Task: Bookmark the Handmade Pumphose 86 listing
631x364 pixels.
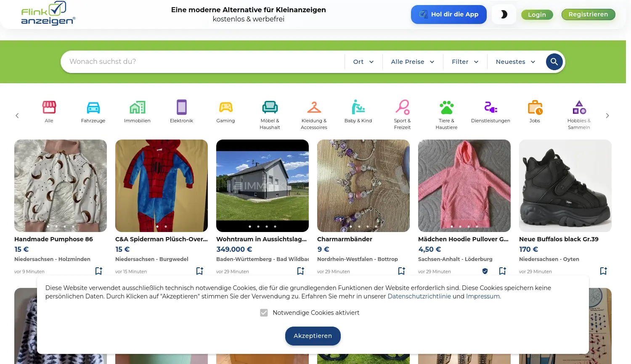Action: click(98, 271)
